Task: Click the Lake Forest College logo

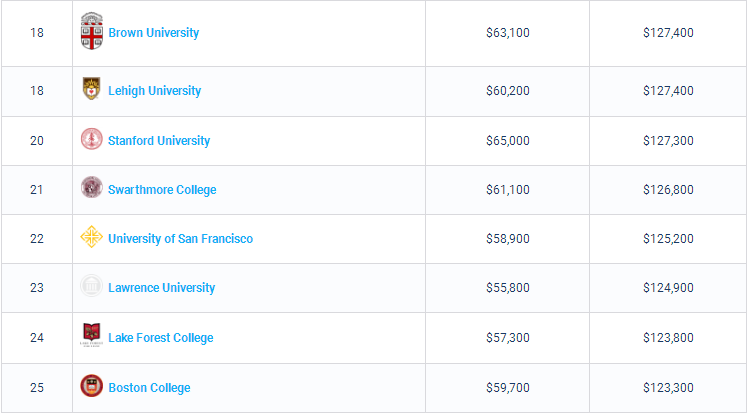Action: click(91, 336)
